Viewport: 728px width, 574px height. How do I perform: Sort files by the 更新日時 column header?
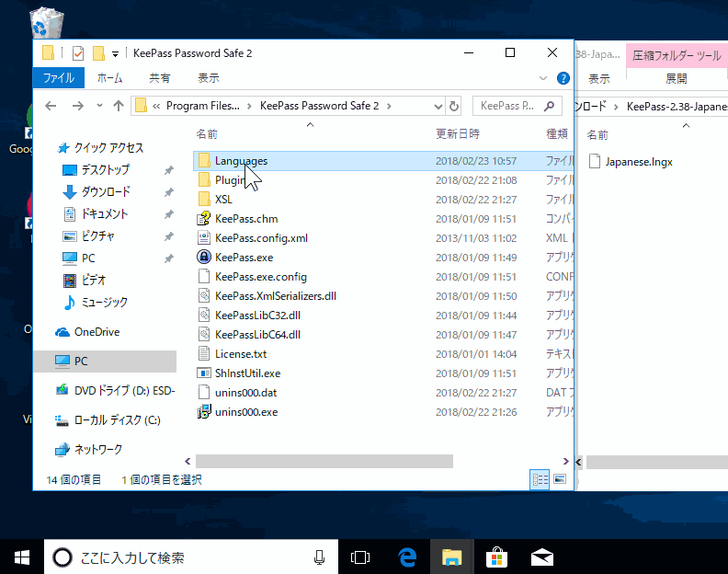pos(458,134)
